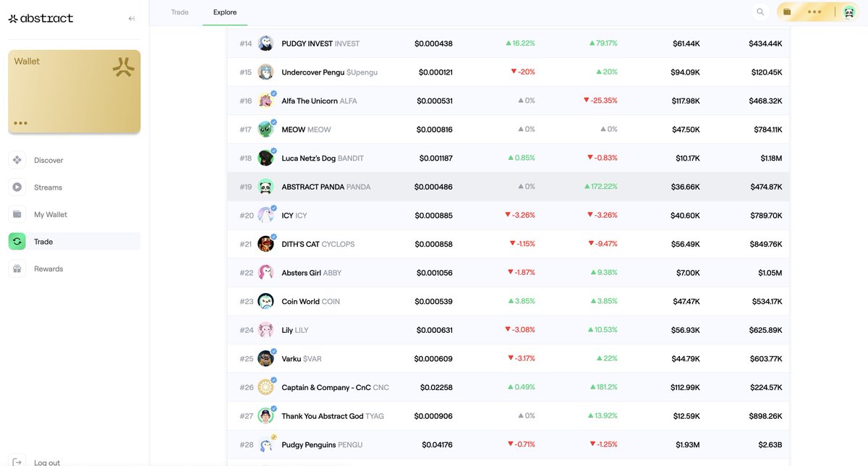
Task: Open the profile avatar at top right
Action: pyautogui.click(x=849, y=12)
